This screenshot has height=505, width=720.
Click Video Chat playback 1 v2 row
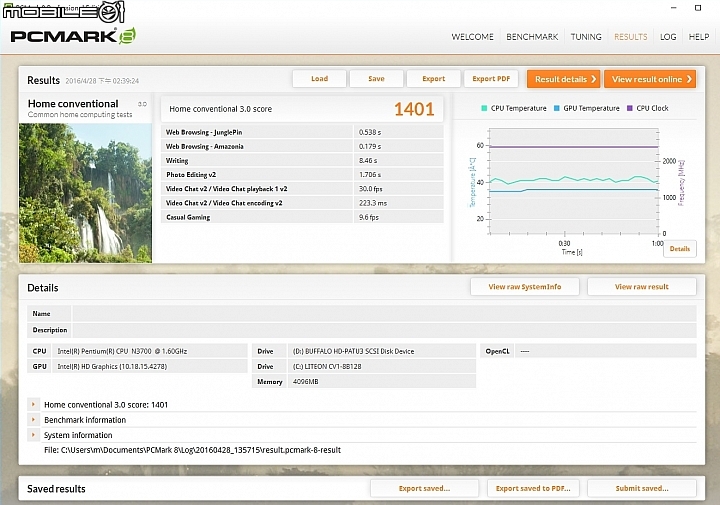302,189
